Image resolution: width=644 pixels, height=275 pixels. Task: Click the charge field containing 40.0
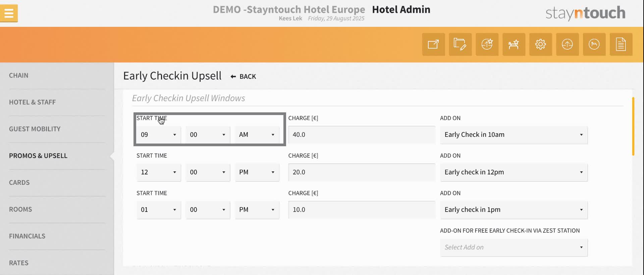tap(362, 135)
